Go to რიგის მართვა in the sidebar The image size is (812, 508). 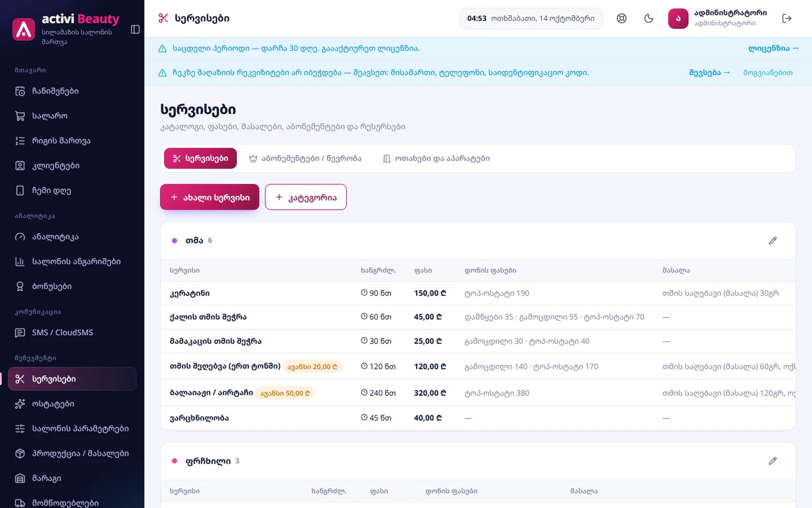pyautogui.click(x=72, y=141)
